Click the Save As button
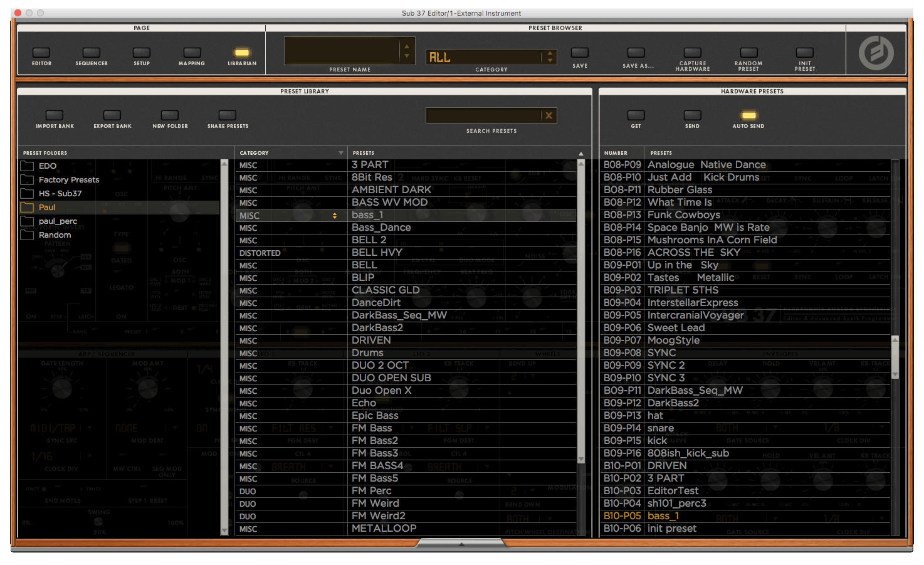 click(636, 53)
